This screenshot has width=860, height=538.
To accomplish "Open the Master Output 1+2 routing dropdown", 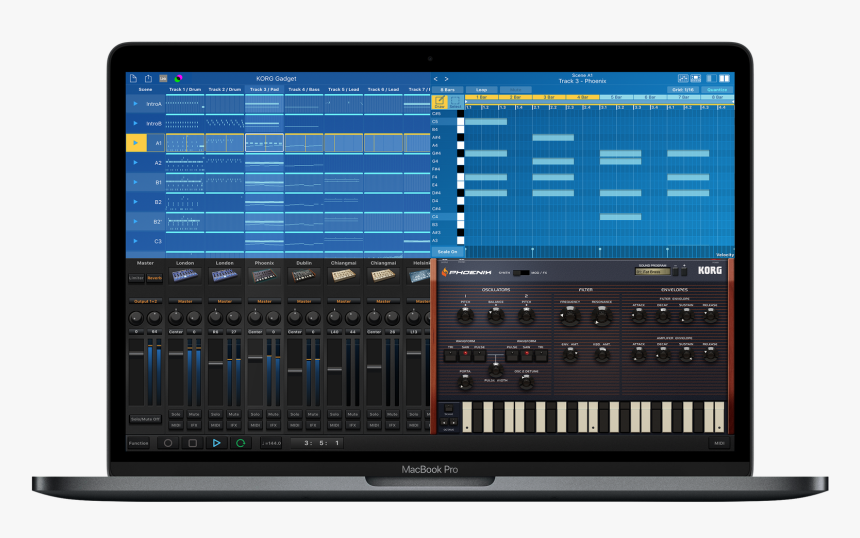I will [145, 301].
